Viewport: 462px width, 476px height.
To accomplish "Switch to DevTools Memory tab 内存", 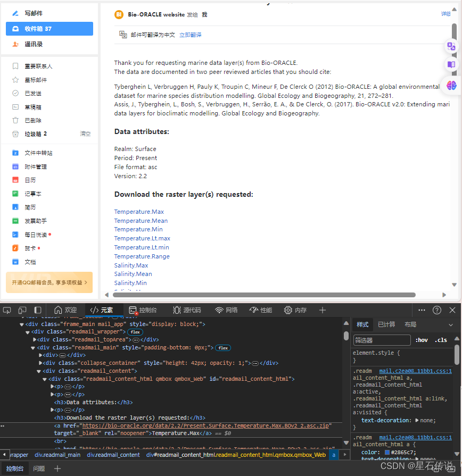I will pos(295,310).
